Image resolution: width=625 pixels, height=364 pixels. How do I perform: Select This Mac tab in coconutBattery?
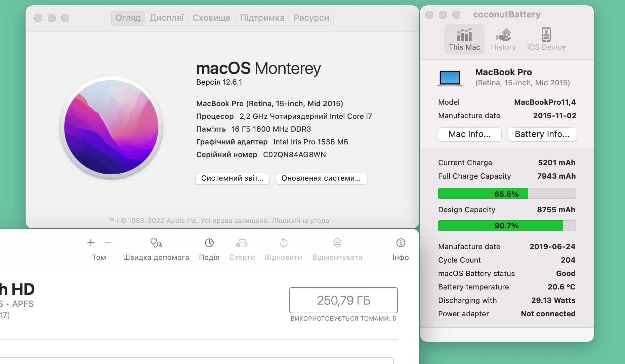coord(464,39)
